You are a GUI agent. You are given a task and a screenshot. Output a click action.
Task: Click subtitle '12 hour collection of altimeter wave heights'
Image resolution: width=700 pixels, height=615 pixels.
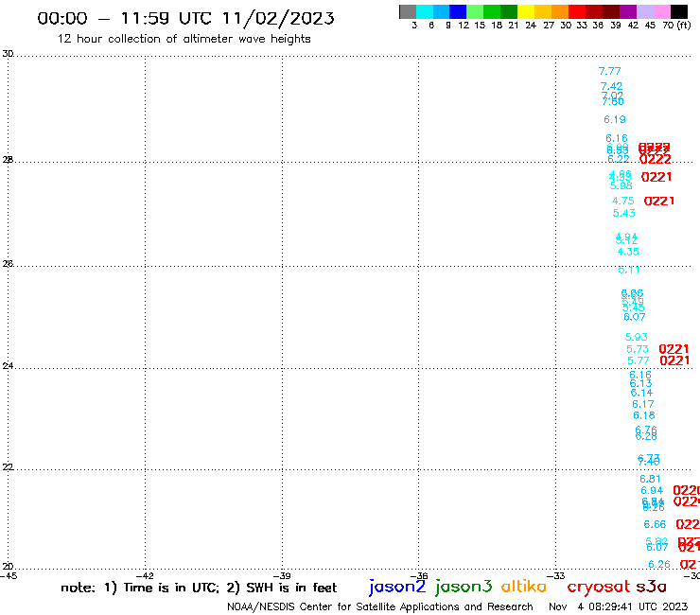coord(184,39)
